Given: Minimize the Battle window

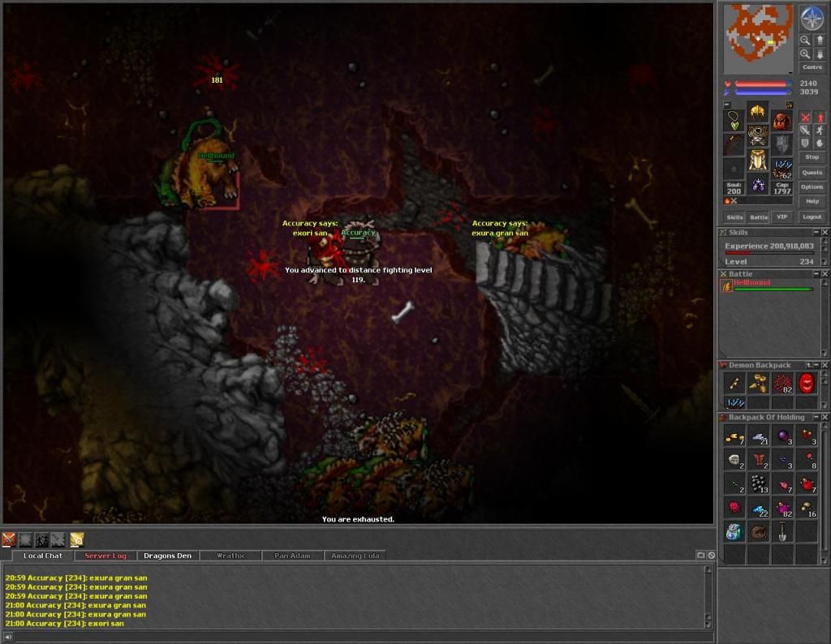Looking at the screenshot, I should click(816, 274).
